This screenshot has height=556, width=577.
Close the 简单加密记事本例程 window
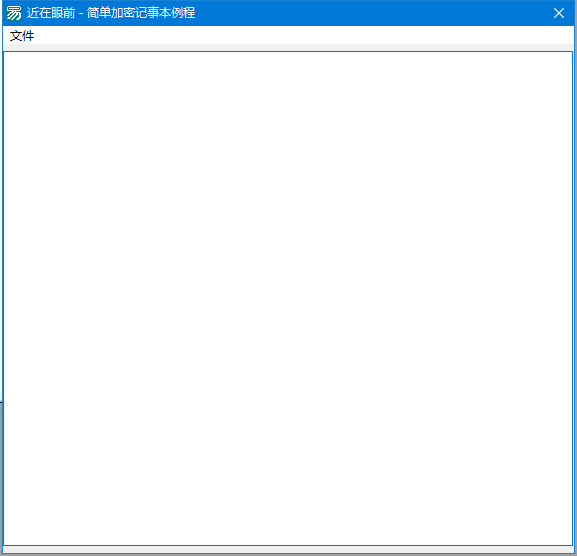click(x=559, y=13)
